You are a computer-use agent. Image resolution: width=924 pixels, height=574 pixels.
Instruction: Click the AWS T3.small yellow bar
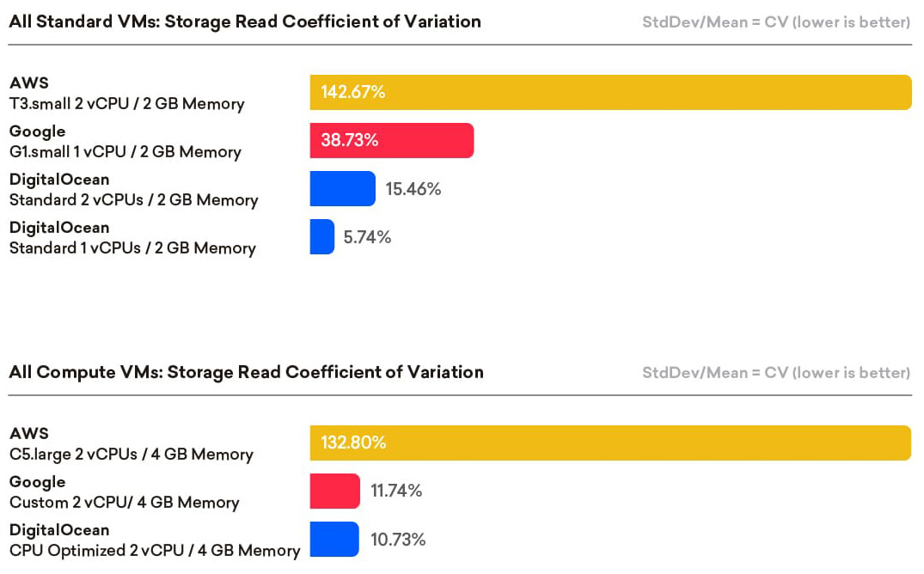(x=610, y=93)
